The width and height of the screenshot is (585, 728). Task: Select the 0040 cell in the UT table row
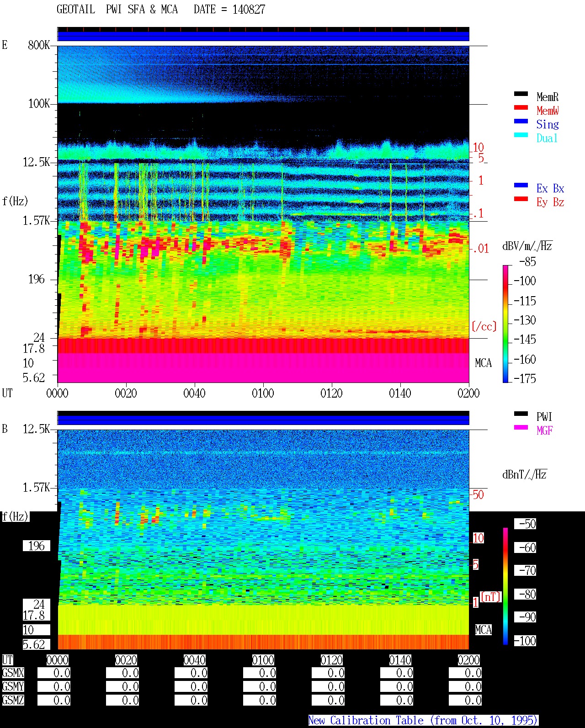(x=195, y=660)
